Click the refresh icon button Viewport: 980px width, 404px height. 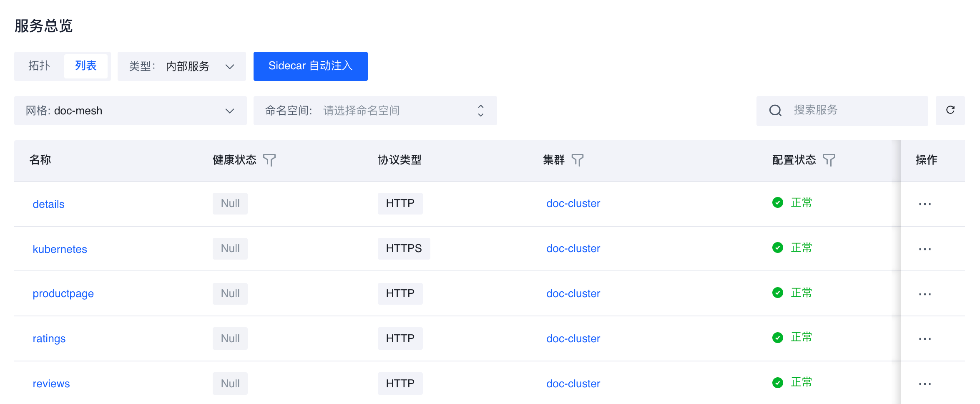click(x=950, y=110)
